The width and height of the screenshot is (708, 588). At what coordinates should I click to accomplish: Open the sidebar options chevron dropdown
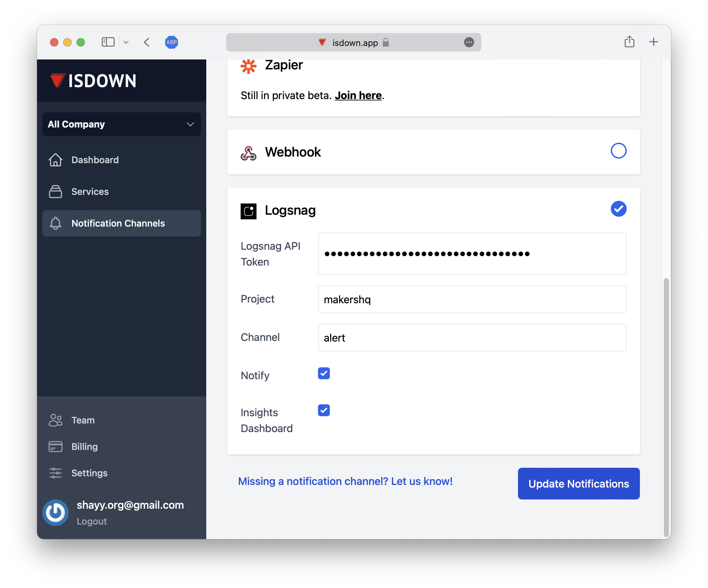tap(126, 42)
